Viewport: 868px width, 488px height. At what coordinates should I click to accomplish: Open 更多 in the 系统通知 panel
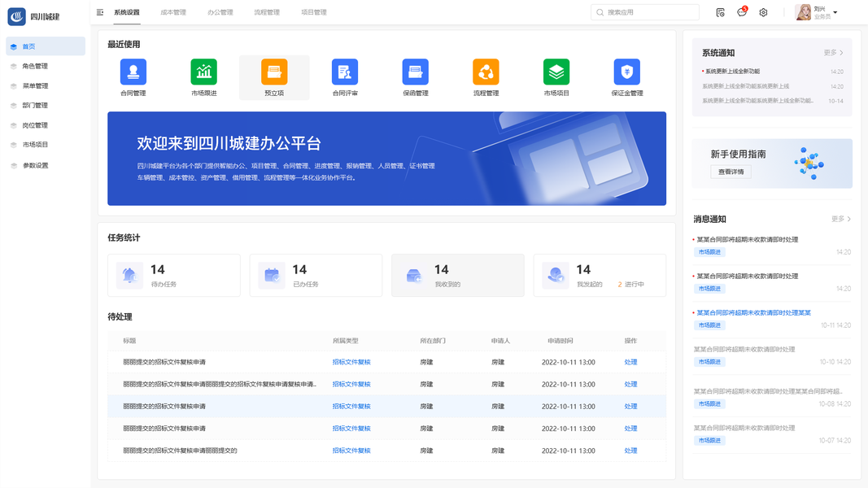833,53
